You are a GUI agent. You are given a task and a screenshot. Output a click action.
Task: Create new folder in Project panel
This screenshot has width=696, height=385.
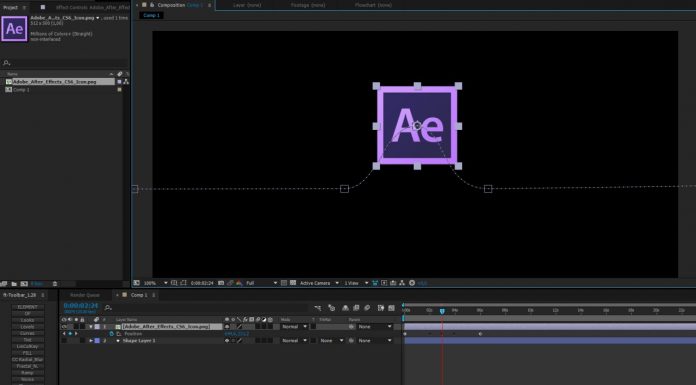click(x=14, y=284)
